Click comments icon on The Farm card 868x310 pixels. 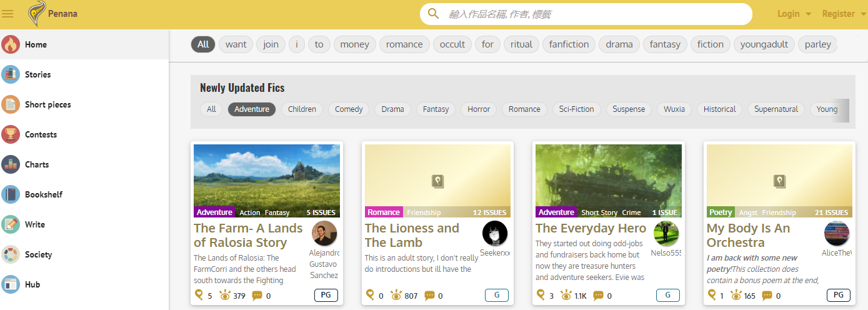(257, 296)
